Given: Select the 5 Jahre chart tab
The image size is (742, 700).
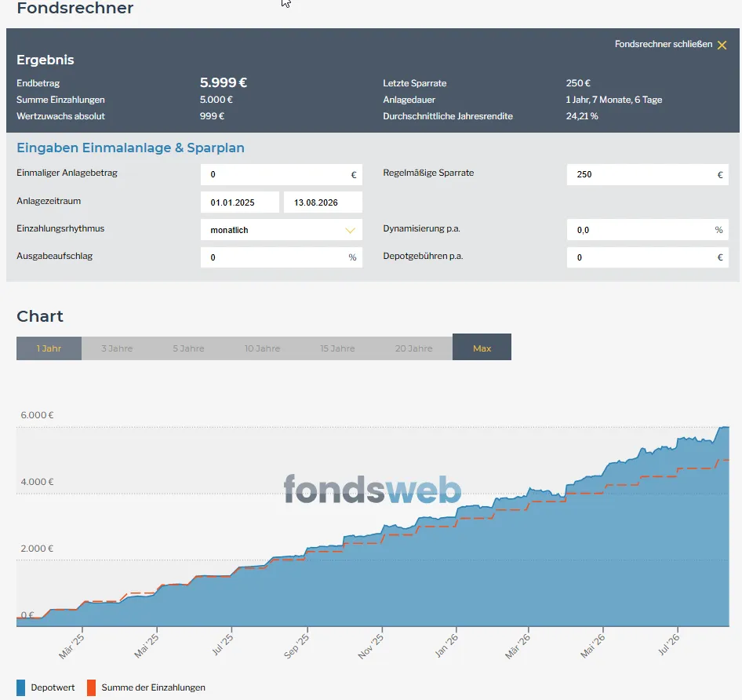Looking at the screenshot, I should (x=188, y=348).
